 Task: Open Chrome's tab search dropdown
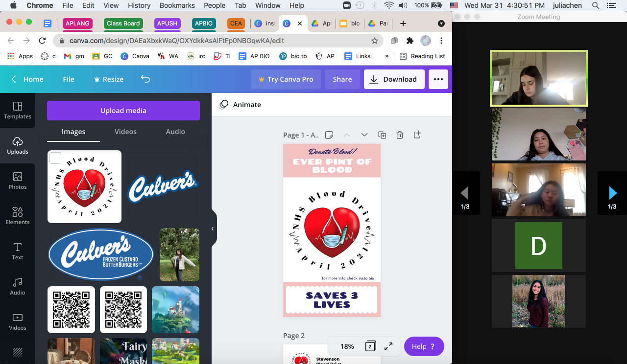441,23
